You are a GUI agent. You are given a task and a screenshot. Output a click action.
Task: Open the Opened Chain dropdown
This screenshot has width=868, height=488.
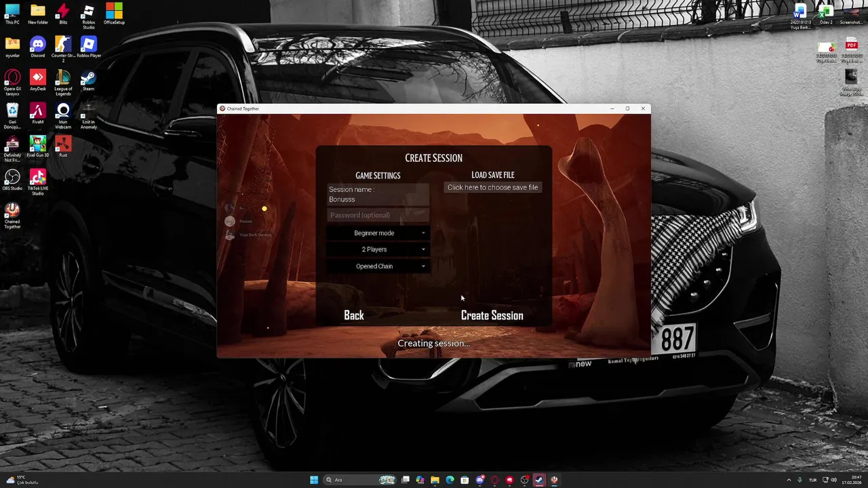tap(378, 266)
